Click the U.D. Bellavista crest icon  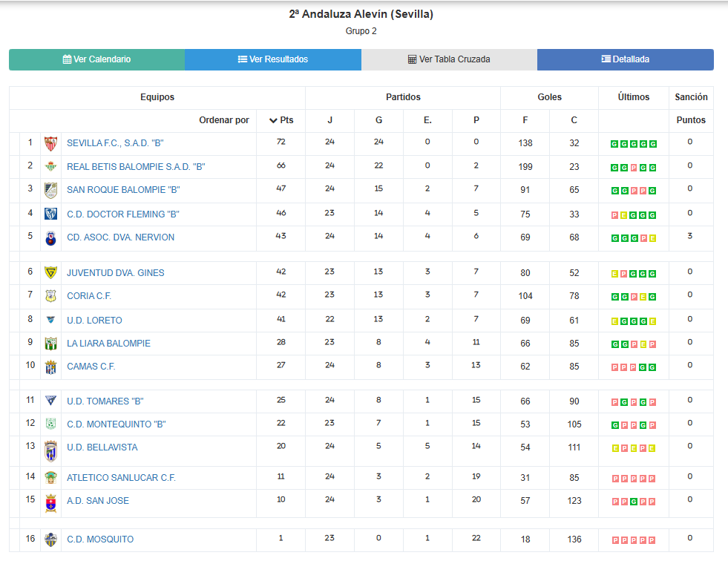(x=50, y=451)
